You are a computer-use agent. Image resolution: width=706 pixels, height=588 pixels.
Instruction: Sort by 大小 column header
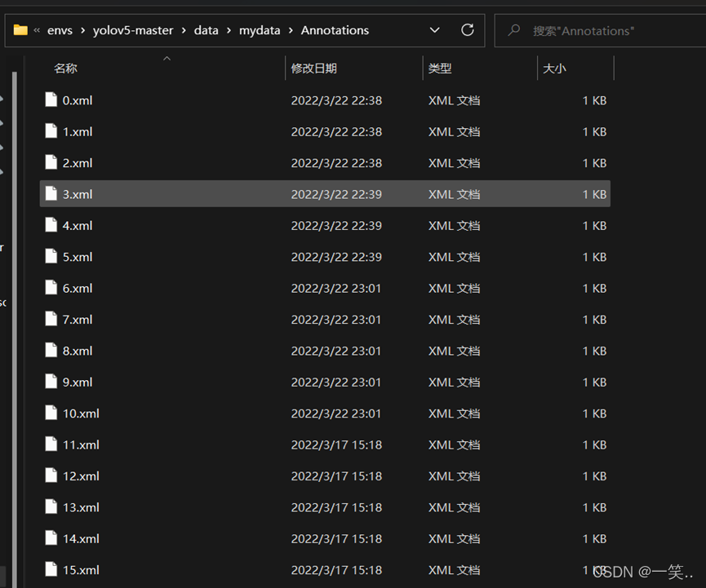click(x=554, y=69)
